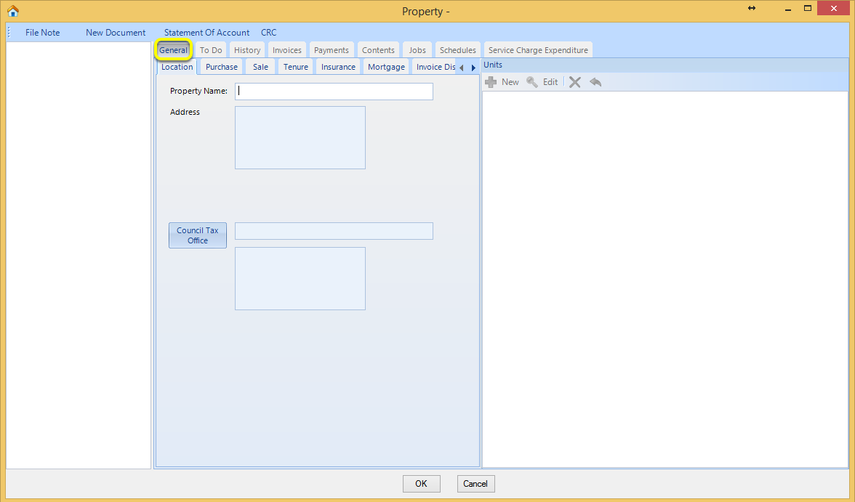Click the toolbar grip handle beside File Note

tap(9, 32)
